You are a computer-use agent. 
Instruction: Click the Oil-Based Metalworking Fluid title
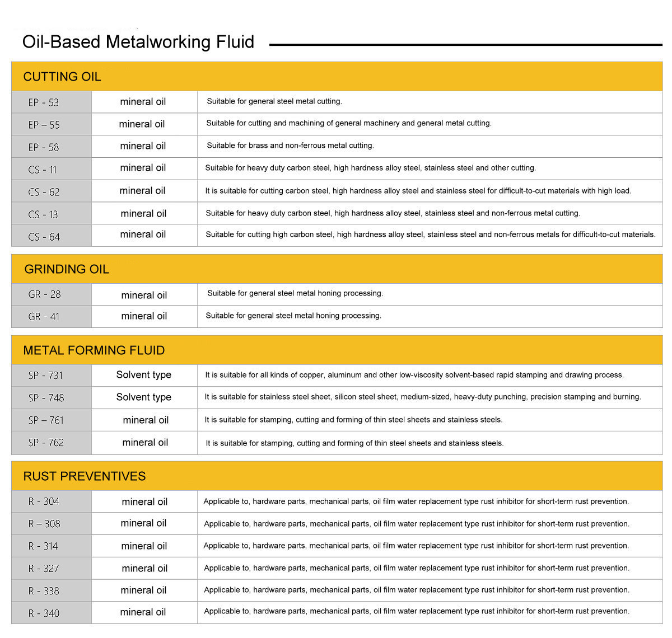pos(138,42)
